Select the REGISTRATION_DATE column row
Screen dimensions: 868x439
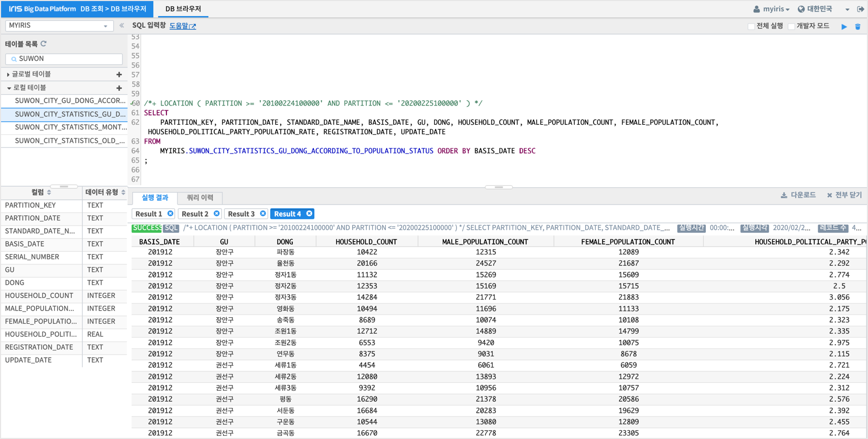tap(64, 347)
